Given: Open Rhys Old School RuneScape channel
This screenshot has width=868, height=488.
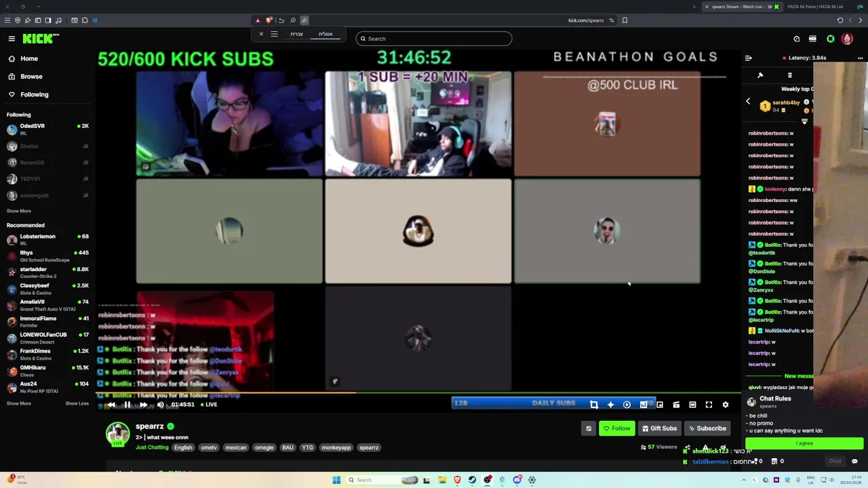Looking at the screenshot, I should [47, 256].
